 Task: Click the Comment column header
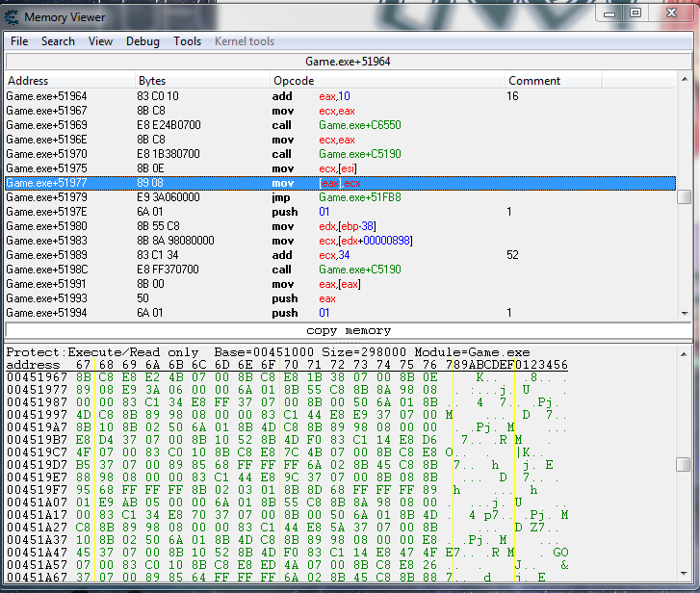click(x=587, y=81)
